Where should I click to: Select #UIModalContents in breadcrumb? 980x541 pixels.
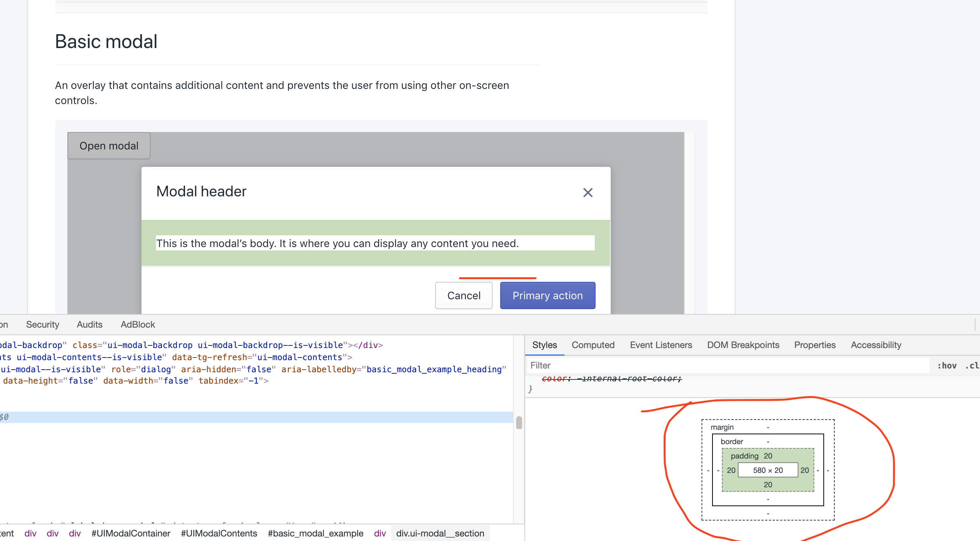coord(219,533)
